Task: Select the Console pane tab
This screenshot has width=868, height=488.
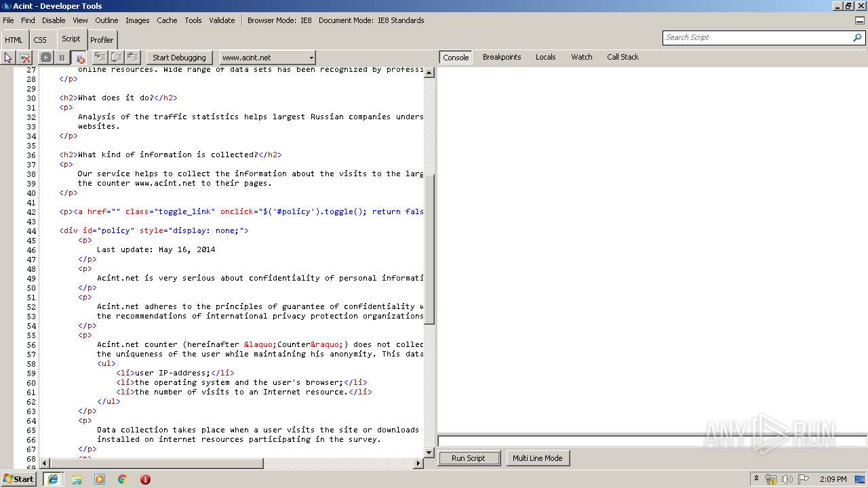Action: (456, 58)
